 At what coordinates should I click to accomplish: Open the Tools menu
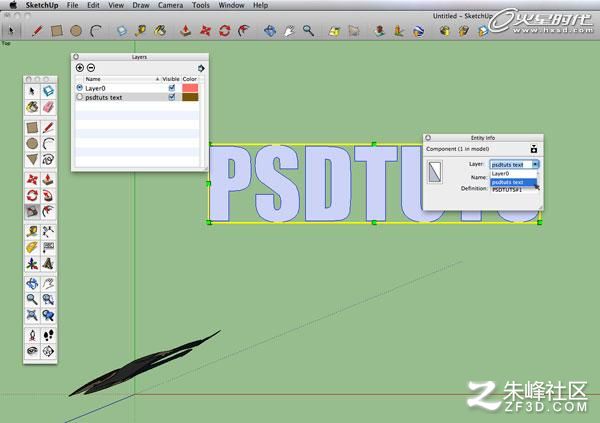click(201, 5)
